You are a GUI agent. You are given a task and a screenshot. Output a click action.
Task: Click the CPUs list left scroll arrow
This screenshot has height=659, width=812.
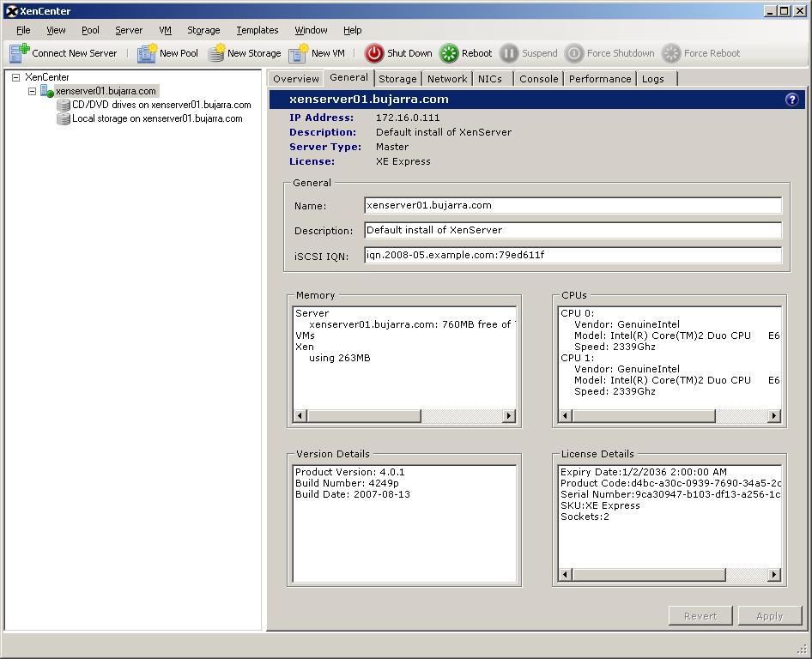566,415
